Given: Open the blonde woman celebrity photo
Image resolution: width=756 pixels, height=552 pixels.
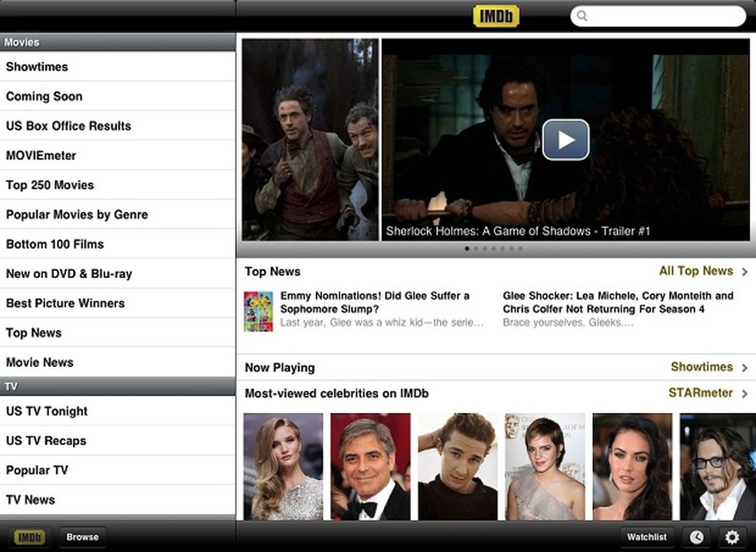Looking at the screenshot, I should 283,466.
